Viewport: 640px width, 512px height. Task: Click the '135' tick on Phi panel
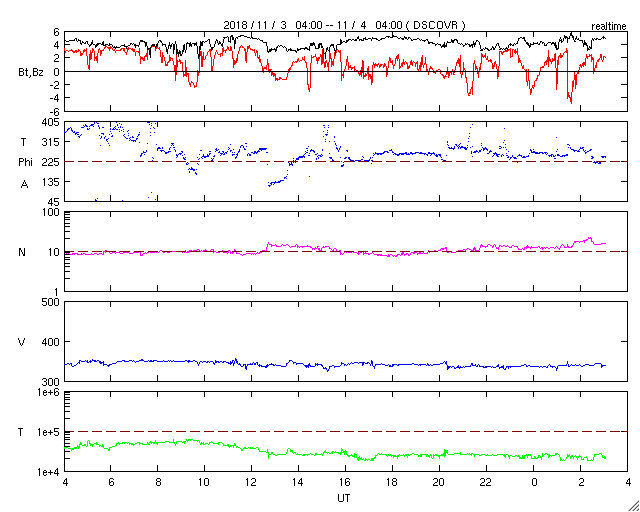pos(51,182)
